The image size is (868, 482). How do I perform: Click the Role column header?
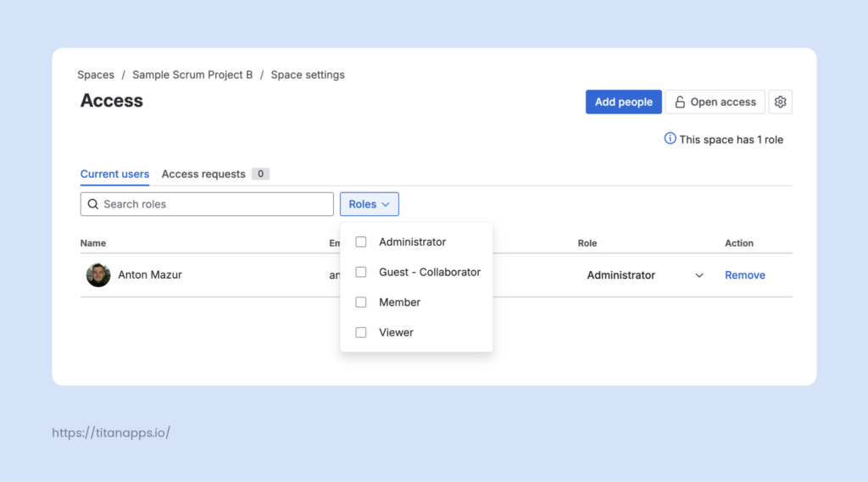587,243
